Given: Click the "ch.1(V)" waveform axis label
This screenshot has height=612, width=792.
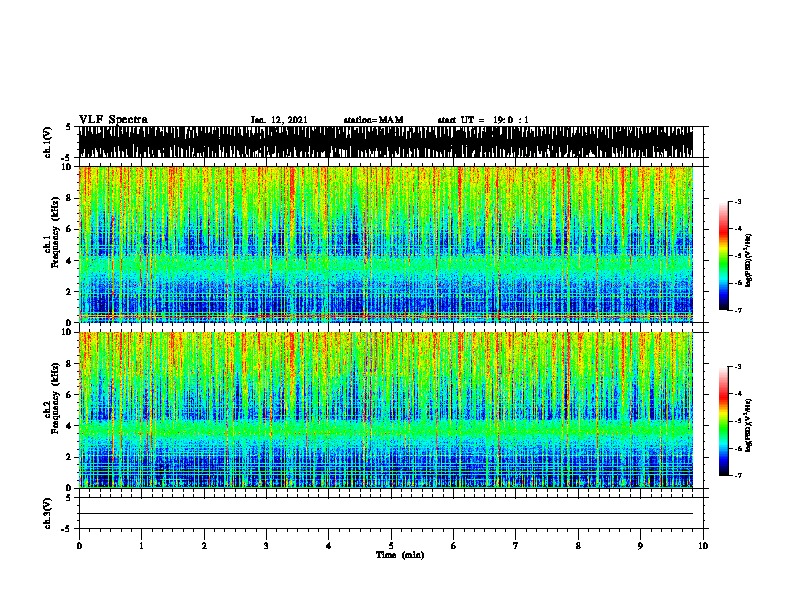Looking at the screenshot, I should point(47,142).
